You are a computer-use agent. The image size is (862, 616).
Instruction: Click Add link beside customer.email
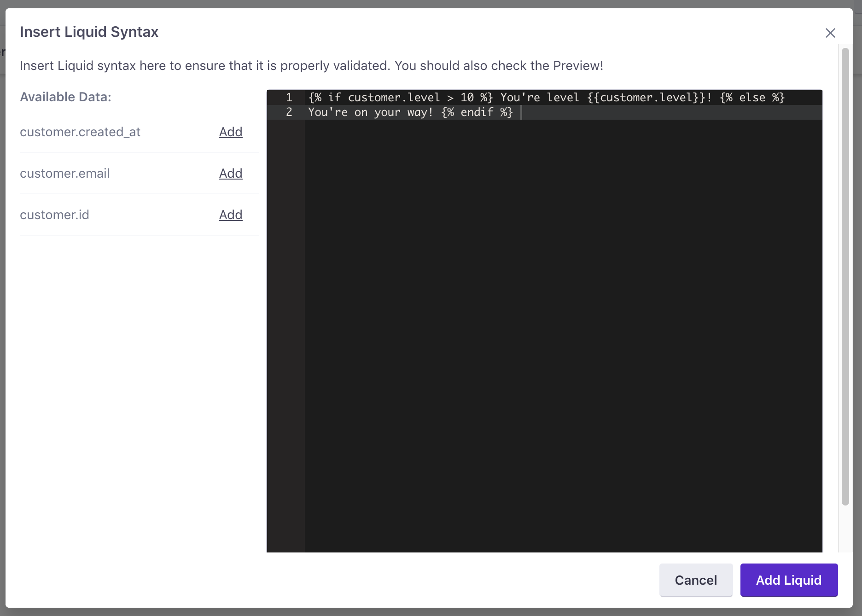pyautogui.click(x=230, y=174)
